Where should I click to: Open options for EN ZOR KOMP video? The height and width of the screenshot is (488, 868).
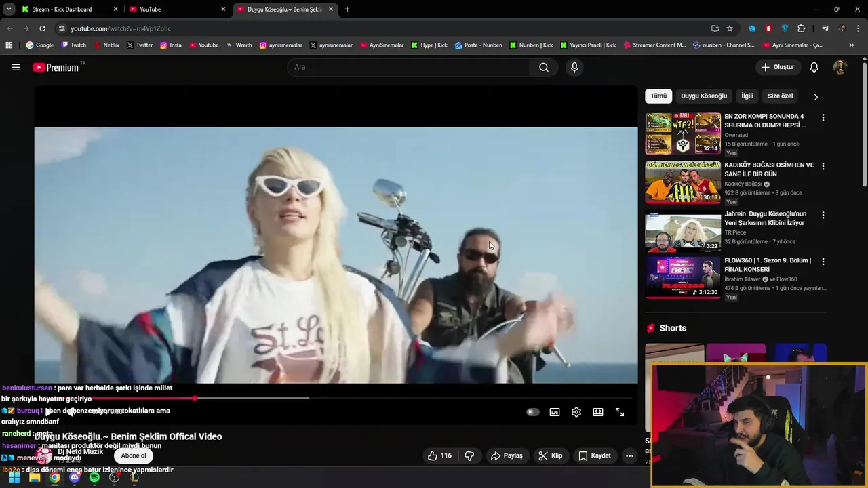tap(823, 117)
